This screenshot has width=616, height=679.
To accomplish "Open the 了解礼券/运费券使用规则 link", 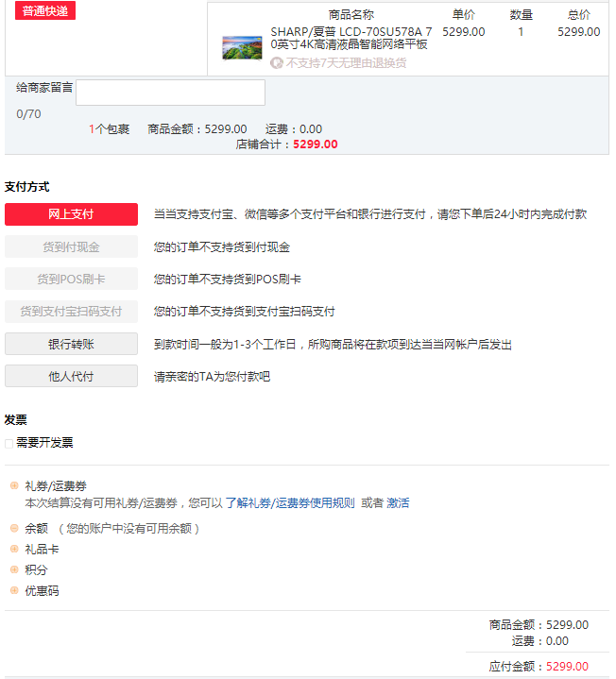I will 290,503.
